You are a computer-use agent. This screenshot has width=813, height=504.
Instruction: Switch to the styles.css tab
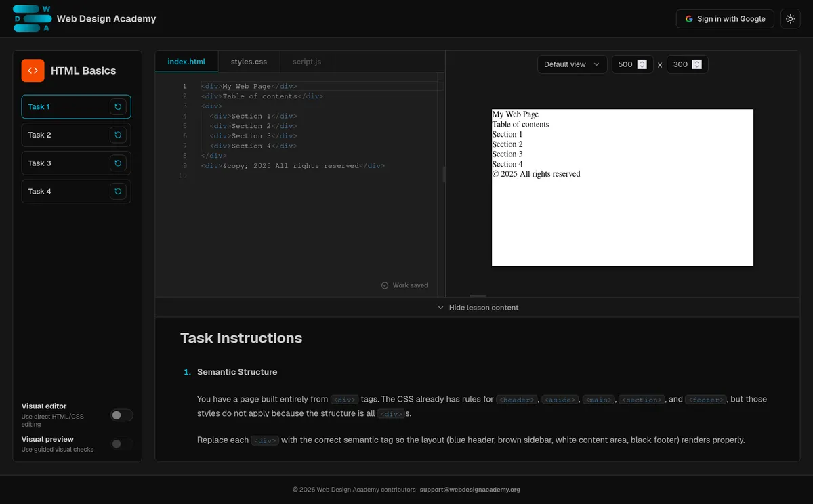[249, 62]
